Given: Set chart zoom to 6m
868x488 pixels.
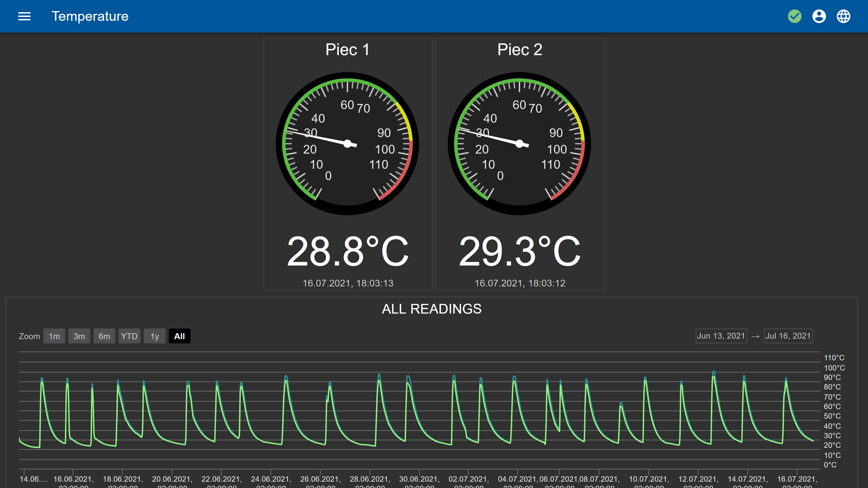Looking at the screenshot, I should (x=104, y=336).
